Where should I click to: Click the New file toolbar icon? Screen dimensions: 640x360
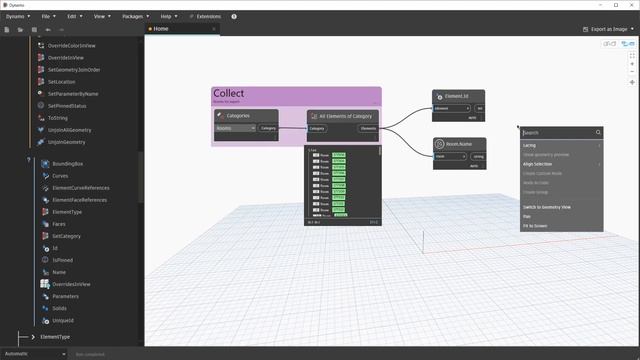coord(7,30)
